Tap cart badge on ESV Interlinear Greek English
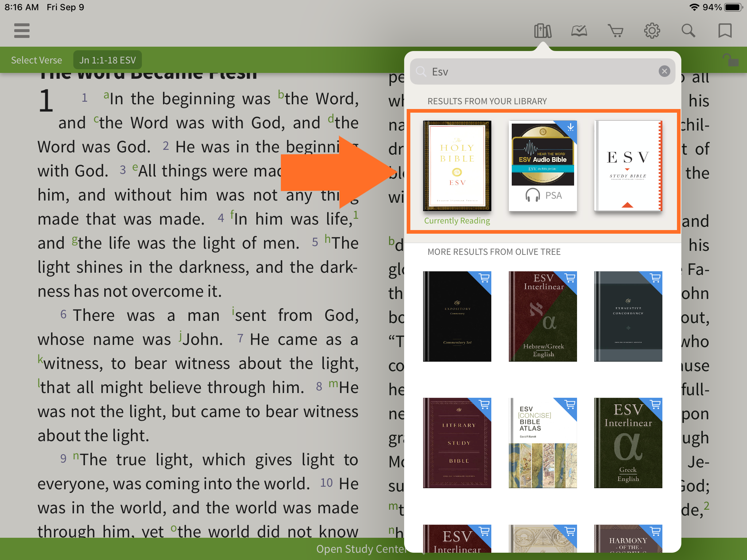 (655, 404)
